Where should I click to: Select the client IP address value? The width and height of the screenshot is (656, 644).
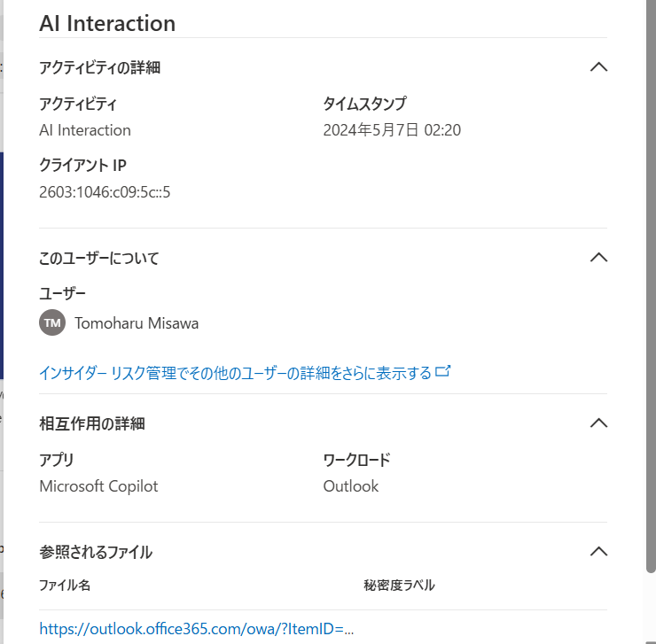click(x=105, y=192)
